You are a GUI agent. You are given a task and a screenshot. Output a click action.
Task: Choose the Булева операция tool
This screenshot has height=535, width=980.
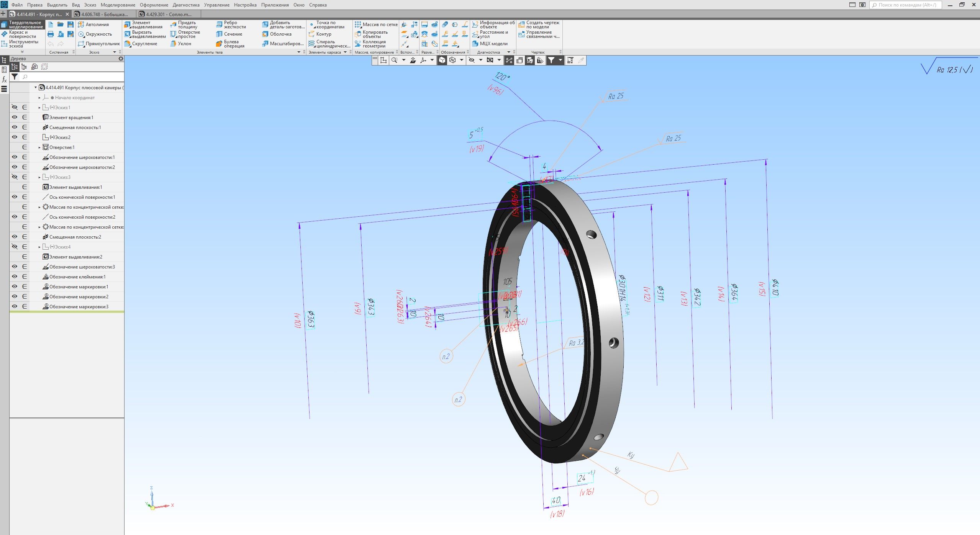pyautogui.click(x=230, y=44)
